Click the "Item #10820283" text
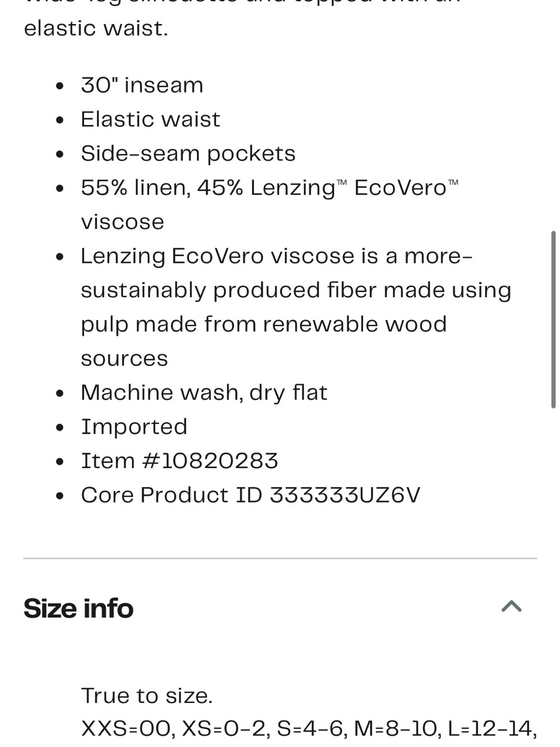The width and height of the screenshot is (560, 747). [x=180, y=461]
